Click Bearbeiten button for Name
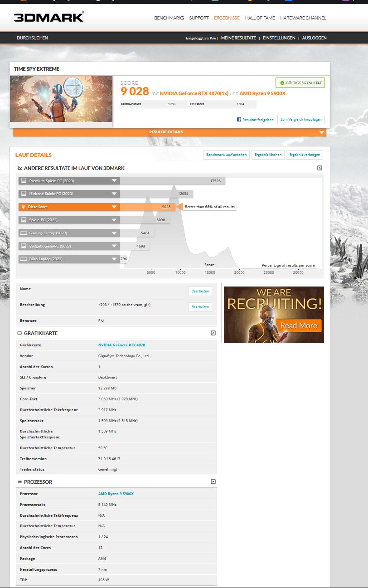Viewport: 368px width, 588px height. (x=200, y=291)
